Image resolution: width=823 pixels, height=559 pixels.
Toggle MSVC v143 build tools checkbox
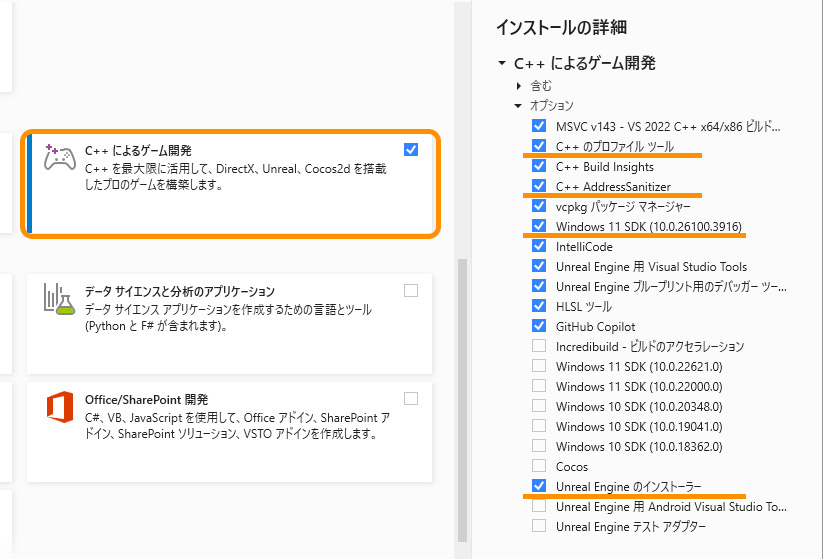(x=539, y=125)
